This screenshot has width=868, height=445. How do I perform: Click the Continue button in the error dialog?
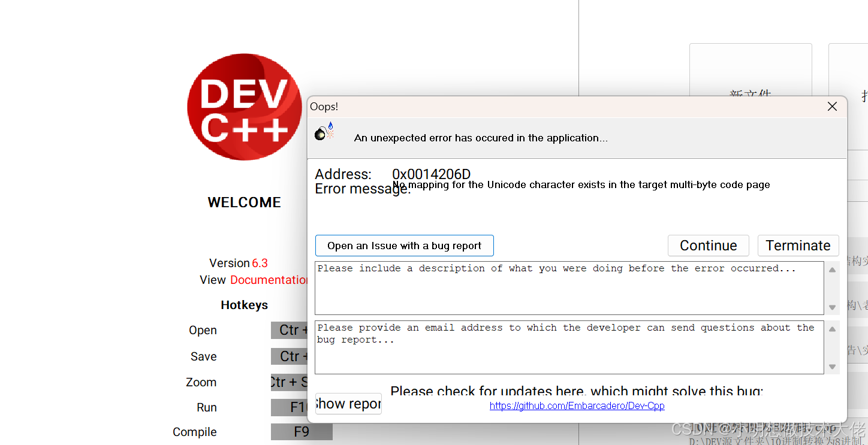pos(708,246)
